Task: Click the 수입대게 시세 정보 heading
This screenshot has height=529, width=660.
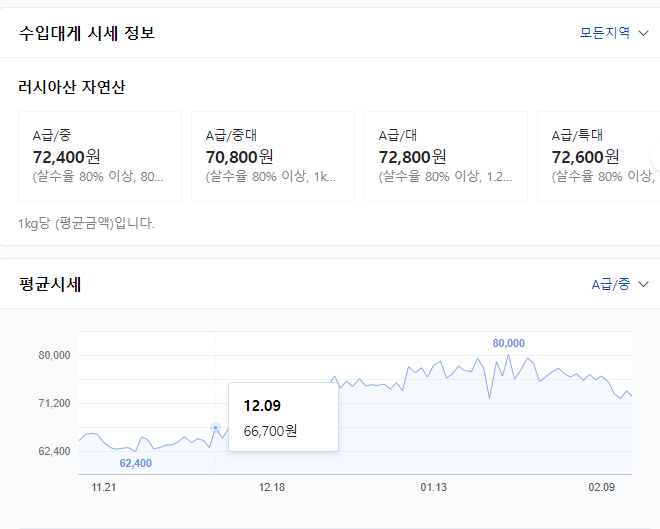Action: (x=87, y=33)
